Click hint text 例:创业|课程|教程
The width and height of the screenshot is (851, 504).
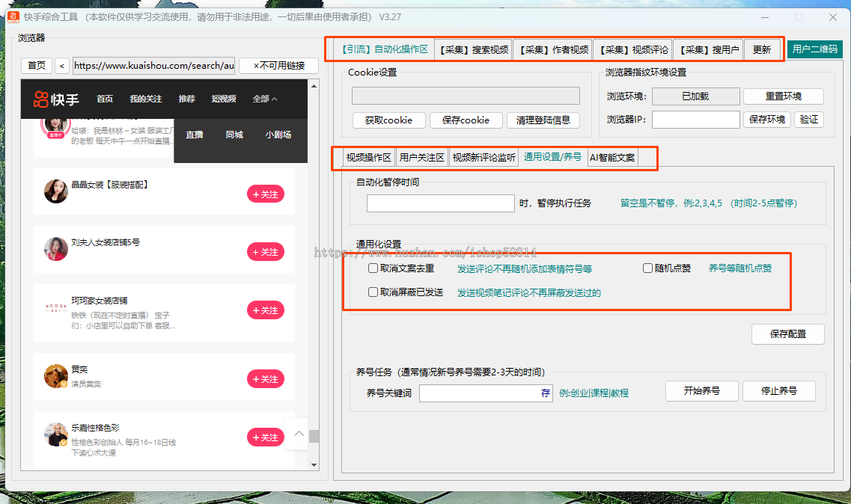pyautogui.click(x=594, y=393)
